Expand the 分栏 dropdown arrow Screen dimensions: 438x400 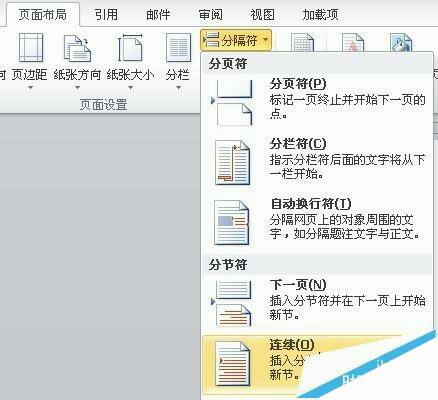pyautogui.click(x=178, y=88)
